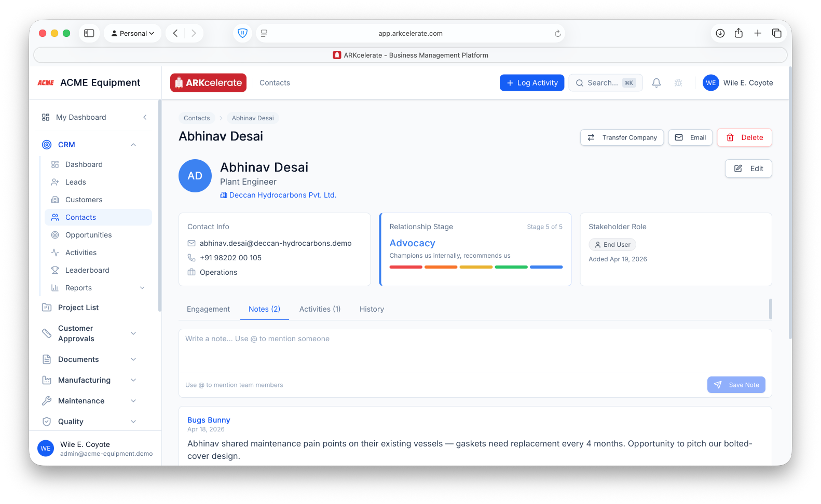Click the blue stage progress segment
The image size is (821, 504).
[546, 267]
